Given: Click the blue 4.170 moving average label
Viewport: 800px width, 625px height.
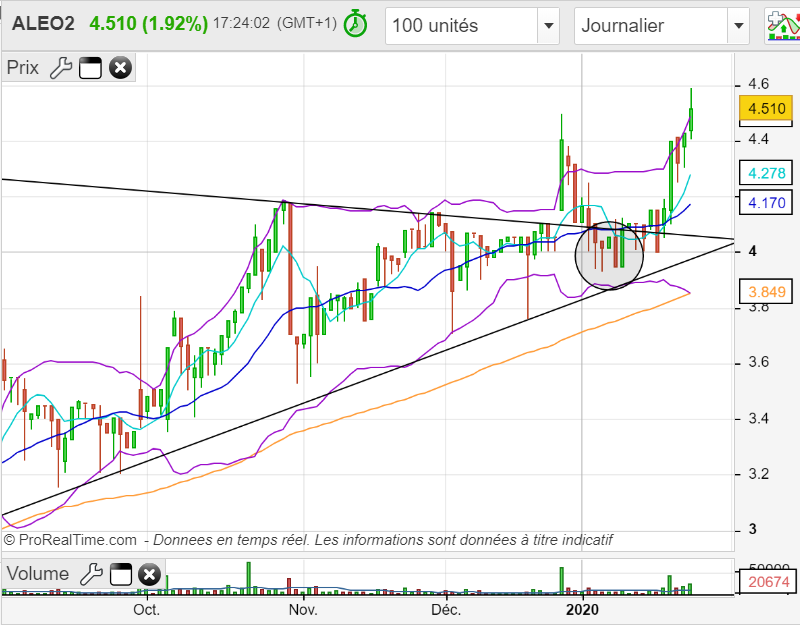Looking at the screenshot, I should click(x=766, y=203).
